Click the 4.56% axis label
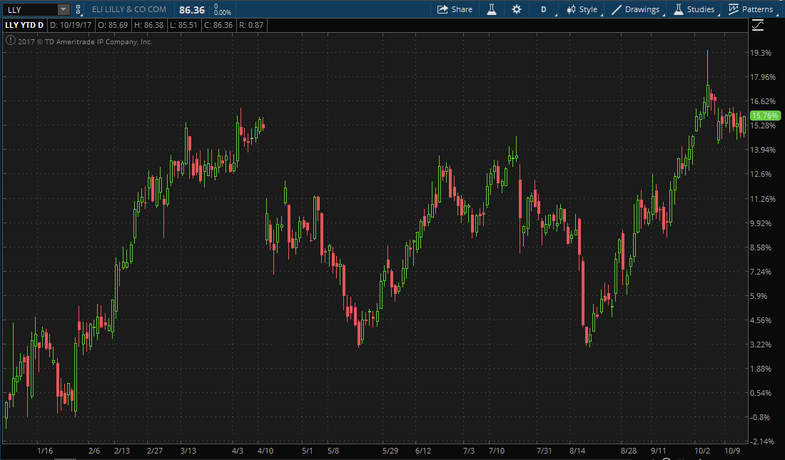Image resolution: width=785 pixels, height=460 pixels. tap(761, 320)
